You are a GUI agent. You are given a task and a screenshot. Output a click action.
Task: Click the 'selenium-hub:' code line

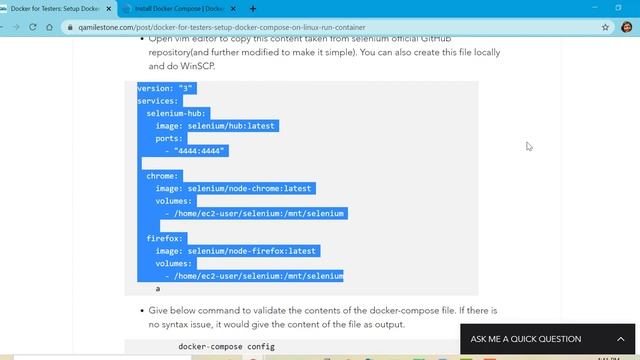point(176,113)
